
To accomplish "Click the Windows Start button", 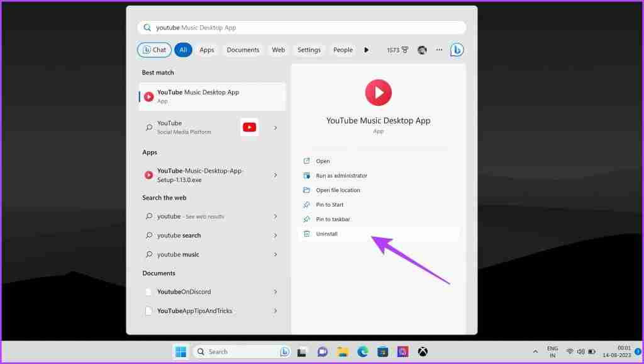I will pos(180,351).
